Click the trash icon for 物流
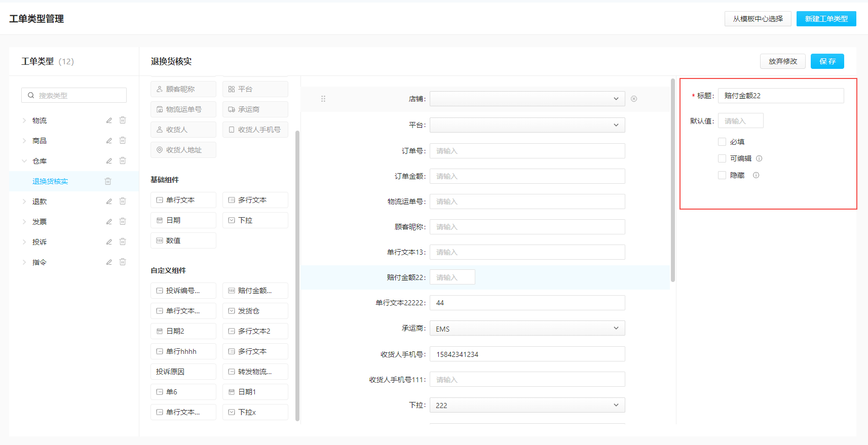 tap(123, 120)
